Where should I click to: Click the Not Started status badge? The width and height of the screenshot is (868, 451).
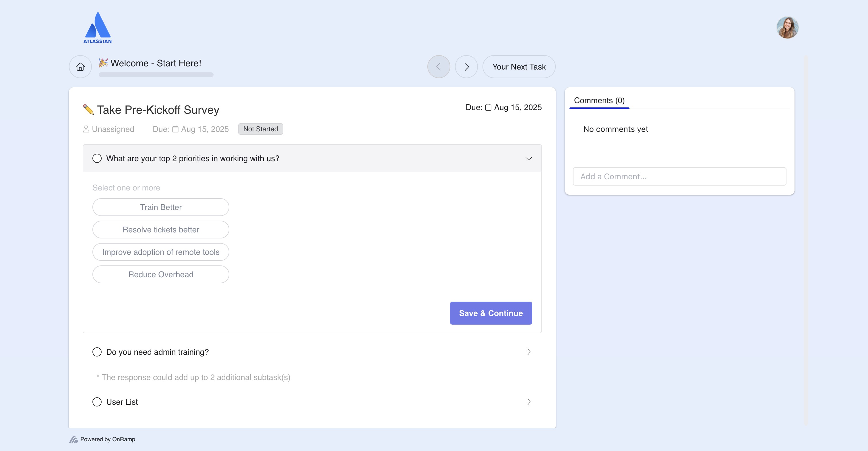tap(260, 129)
